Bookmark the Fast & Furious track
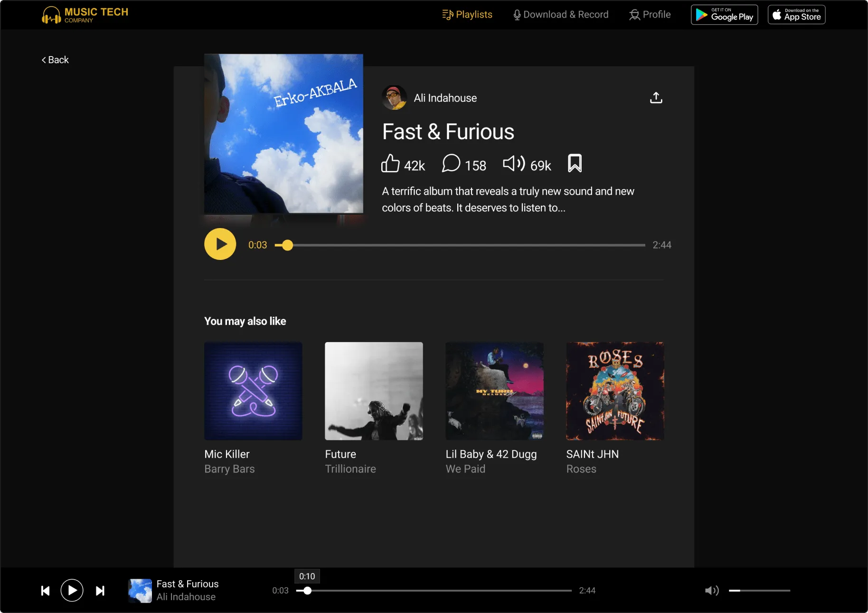The width and height of the screenshot is (868, 613). [x=575, y=163]
